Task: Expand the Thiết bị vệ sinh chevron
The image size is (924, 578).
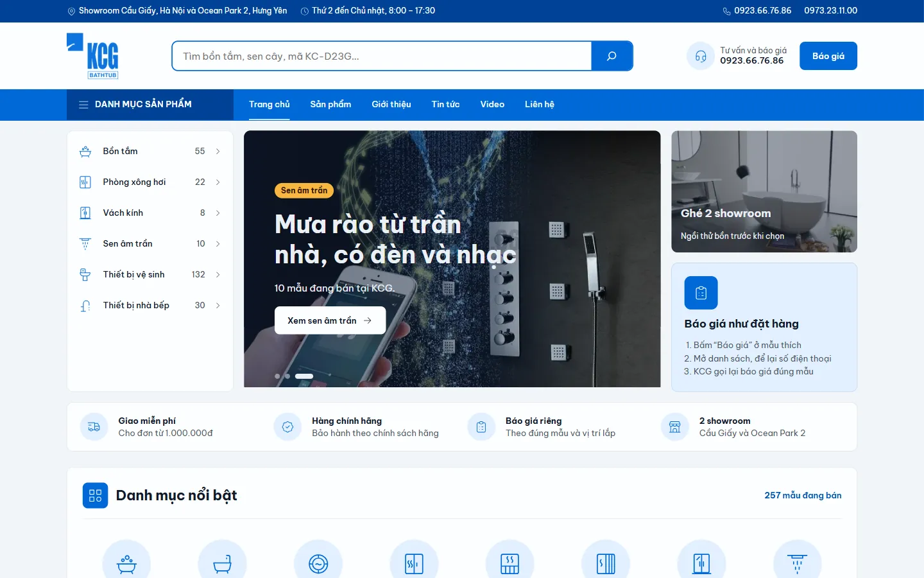Action: point(218,275)
